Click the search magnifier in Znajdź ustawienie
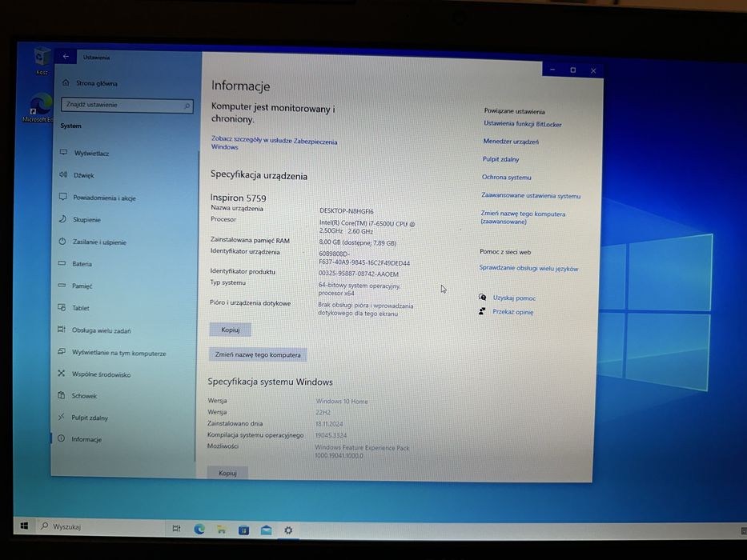 coord(187,106)
